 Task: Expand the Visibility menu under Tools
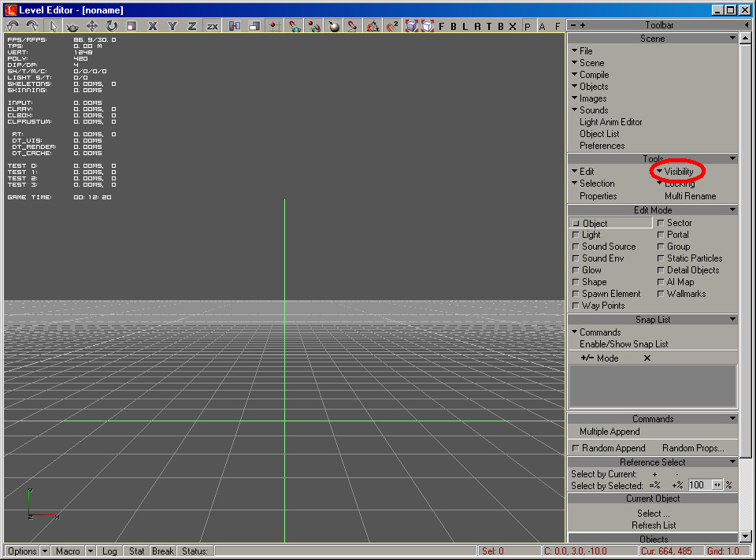675,172
